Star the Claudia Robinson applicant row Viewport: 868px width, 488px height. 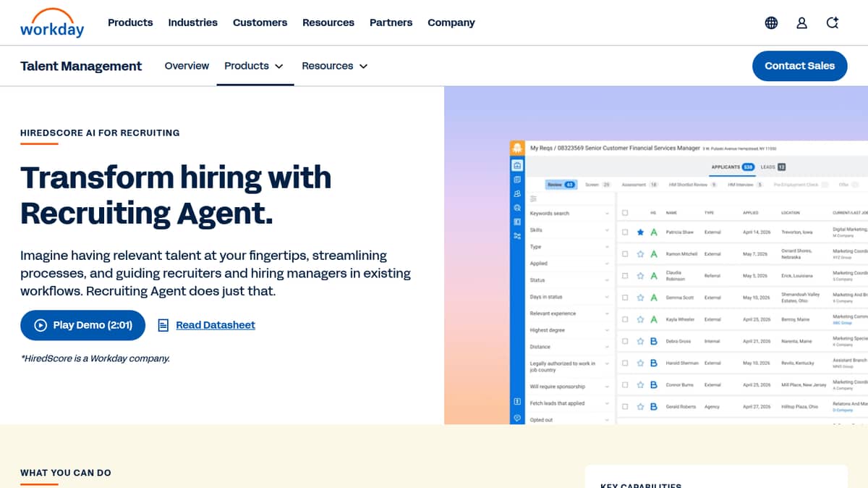[640, 276]
